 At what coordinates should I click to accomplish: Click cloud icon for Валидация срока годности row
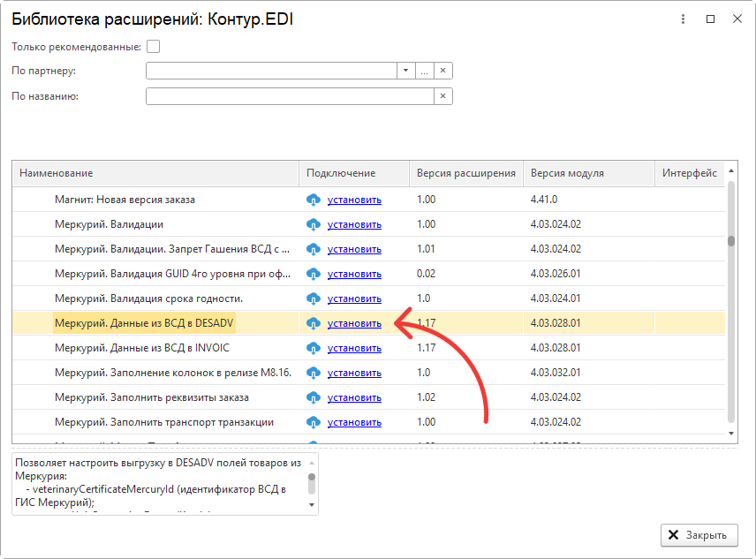click(x=314, y=298)
